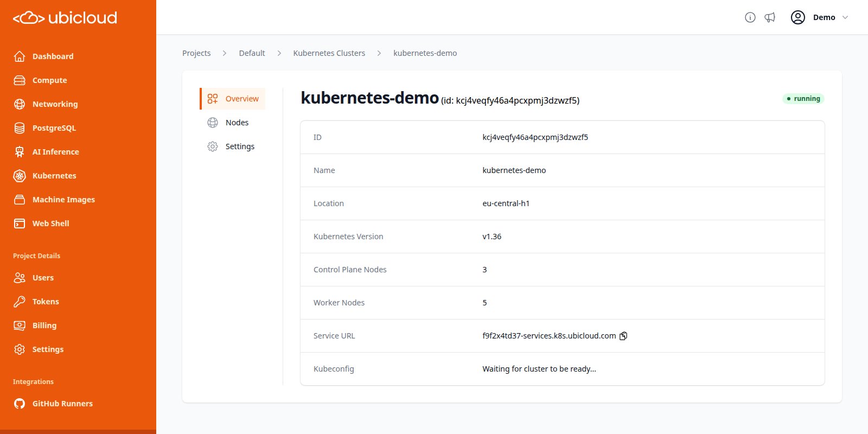868x434 pixels.
Task: Go to Default project breadcrumb
Action: click(x=252, y=53)
